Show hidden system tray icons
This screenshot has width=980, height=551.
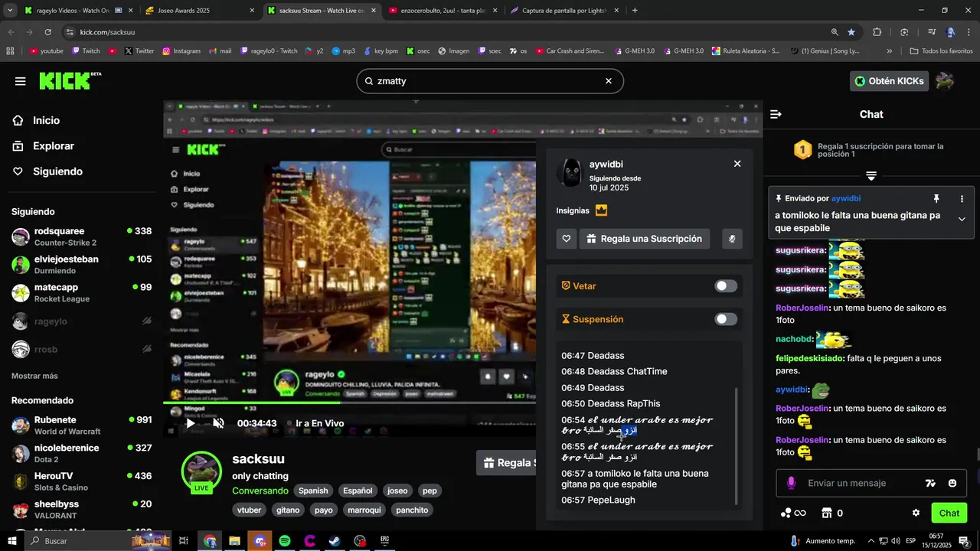tap(871, 541)
